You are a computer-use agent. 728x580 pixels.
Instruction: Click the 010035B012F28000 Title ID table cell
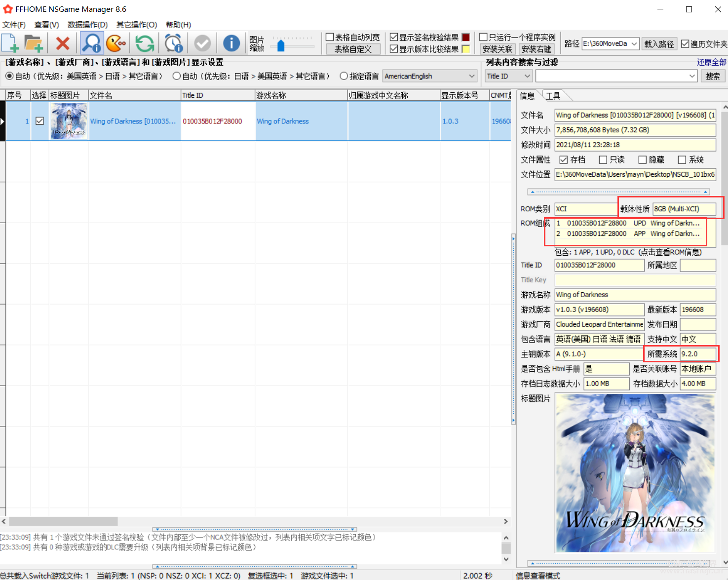218,121
